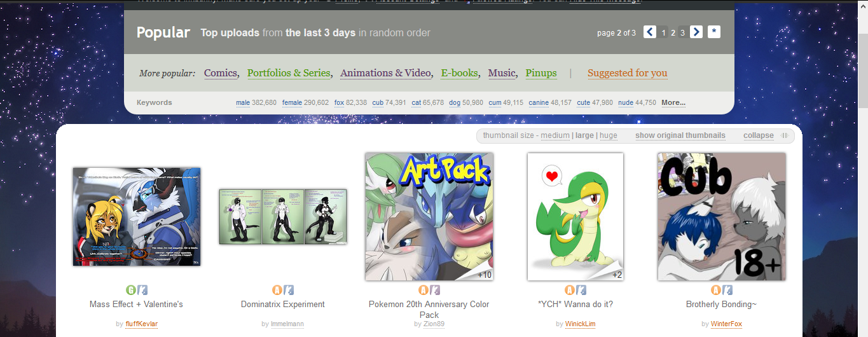Open the green snake YCH thumbnail
Image resolution: width=868 pixels, height=337 pixels.
(x=575, y=217)
